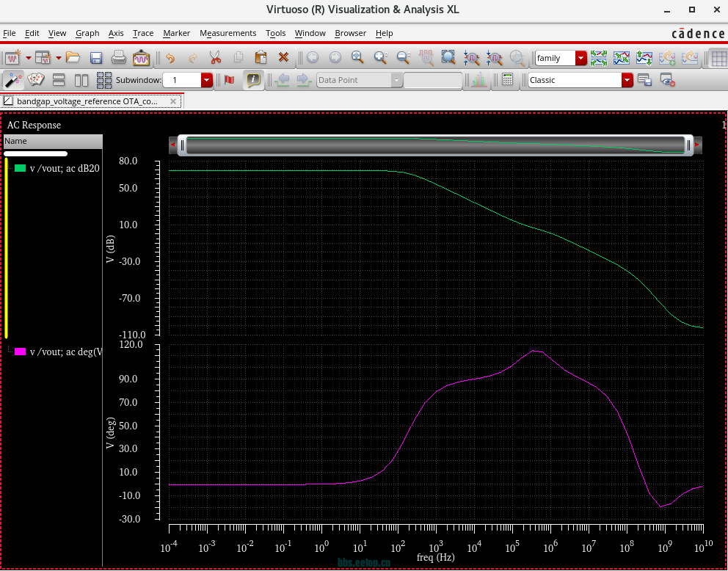Screen dimensions: 728x571
Task: Click the hide workspace eye icon
Action: pyautogui.click(x=667, y=80)
